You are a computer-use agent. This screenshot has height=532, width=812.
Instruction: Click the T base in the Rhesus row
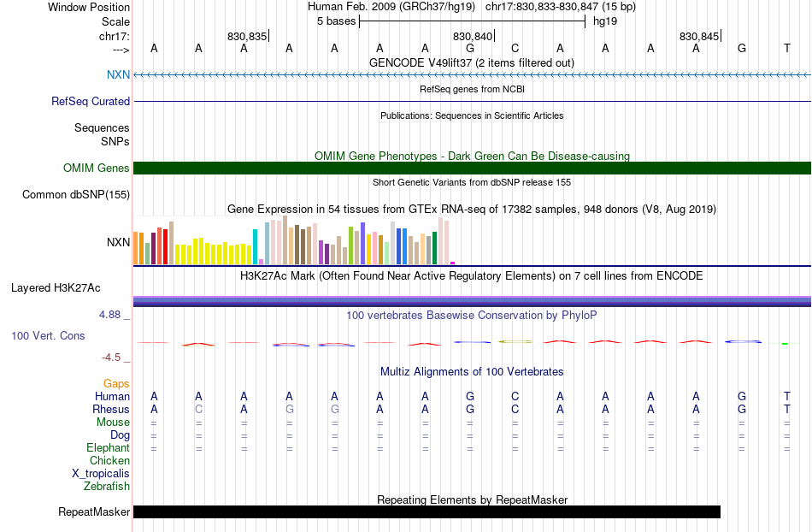point(786,409)
